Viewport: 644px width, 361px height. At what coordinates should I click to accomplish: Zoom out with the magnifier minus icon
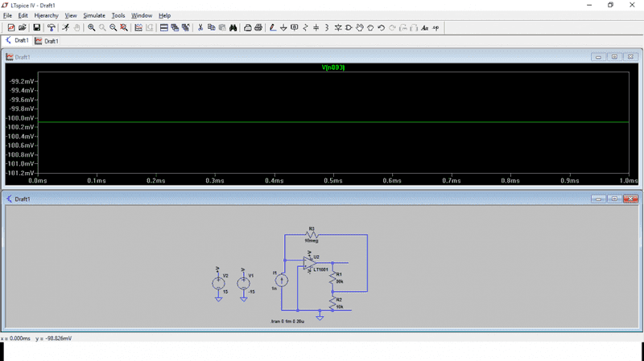pos(113,27)
